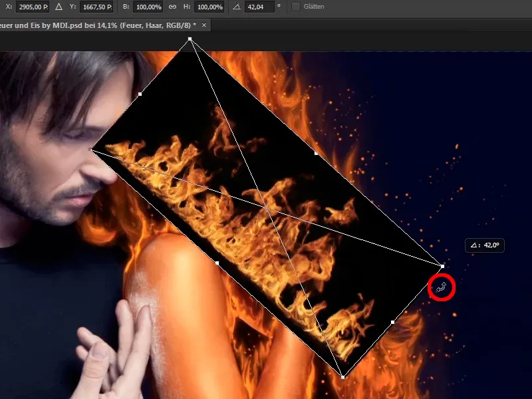Screen dimensions: 532x399
Task: Click the lower-left edge midpoint handle above the shoulder
Action: [217, 263]
